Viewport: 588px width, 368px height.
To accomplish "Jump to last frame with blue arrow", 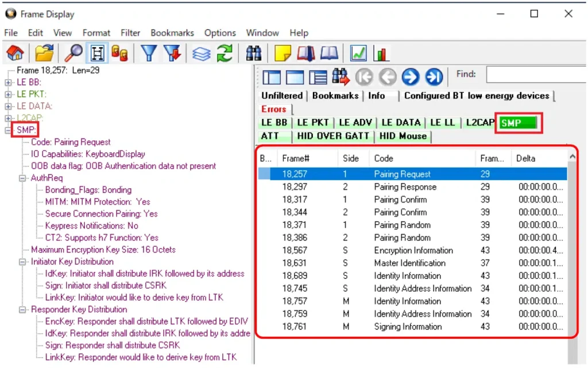I will point(434,76).
